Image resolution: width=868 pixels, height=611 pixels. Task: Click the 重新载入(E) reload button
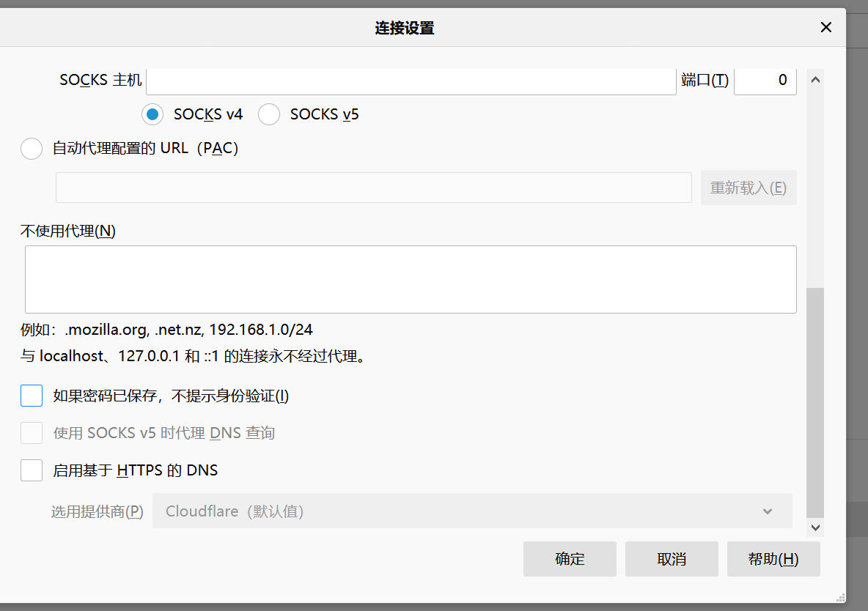coord(749,188)
